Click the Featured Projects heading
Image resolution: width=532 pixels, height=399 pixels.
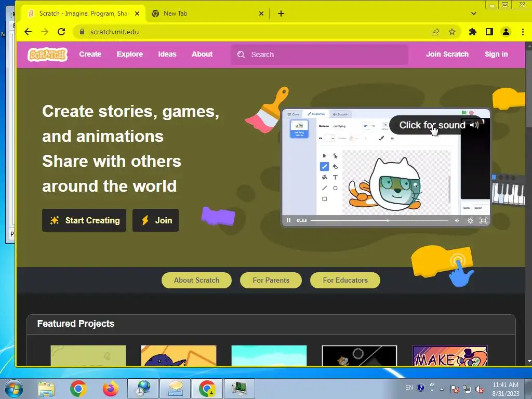pyautogui.click(x=76, y=324)
